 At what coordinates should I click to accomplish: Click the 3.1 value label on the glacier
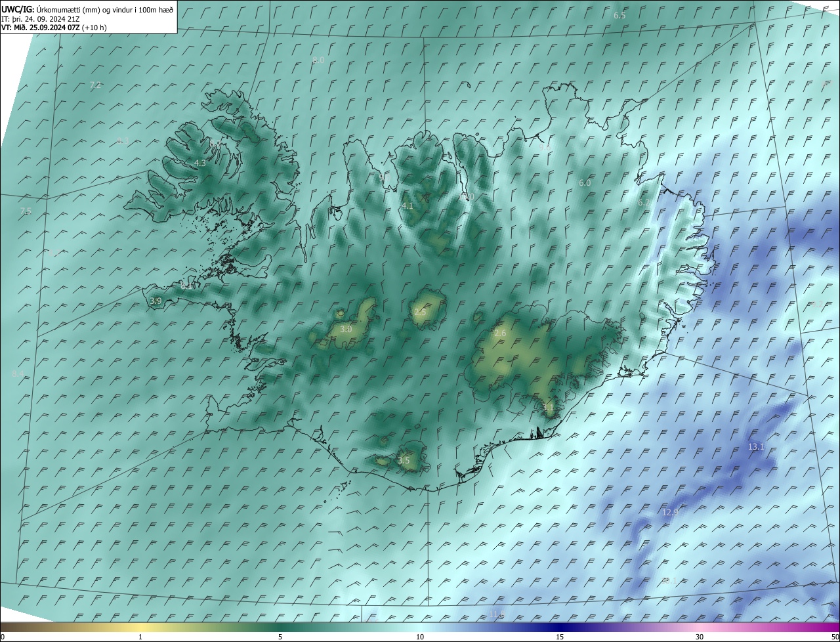point(549,408)
